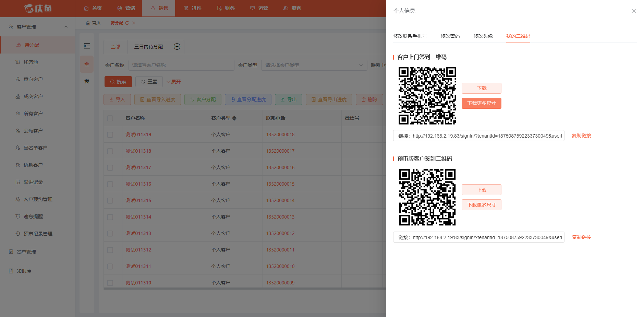Open 线索池 sidebar item
Viewport: 644px width, 317px height.
tap(38, 62)
